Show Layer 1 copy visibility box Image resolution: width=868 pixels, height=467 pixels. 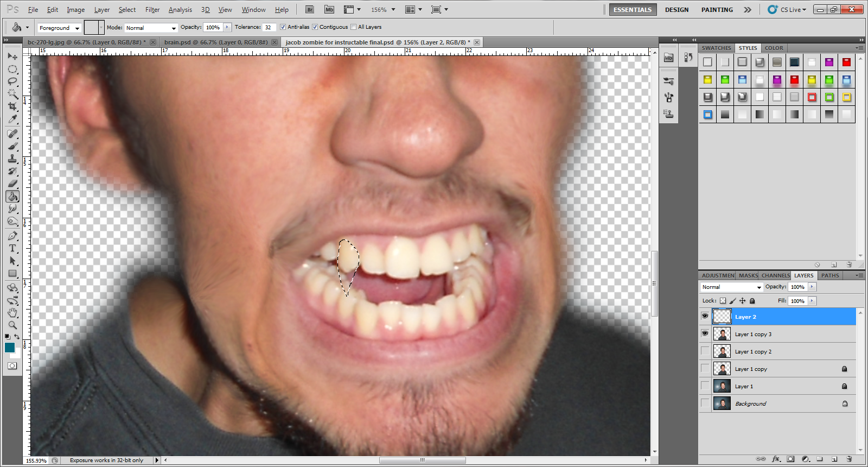[x=705, y=369]
